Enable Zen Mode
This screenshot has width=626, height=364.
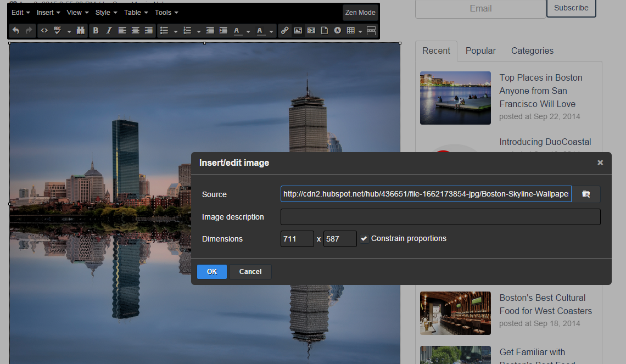coord(360,13)
